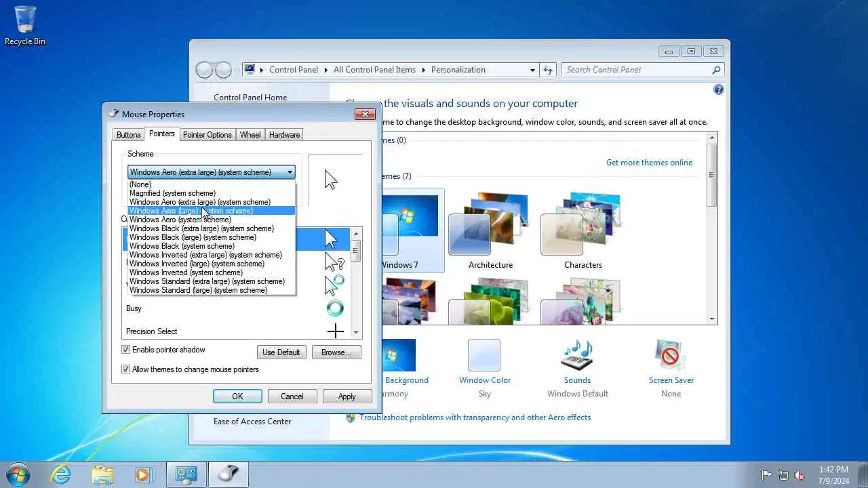Choose Windows Black (large) scheme
The image size is (868, 488).
coord(212,237)
